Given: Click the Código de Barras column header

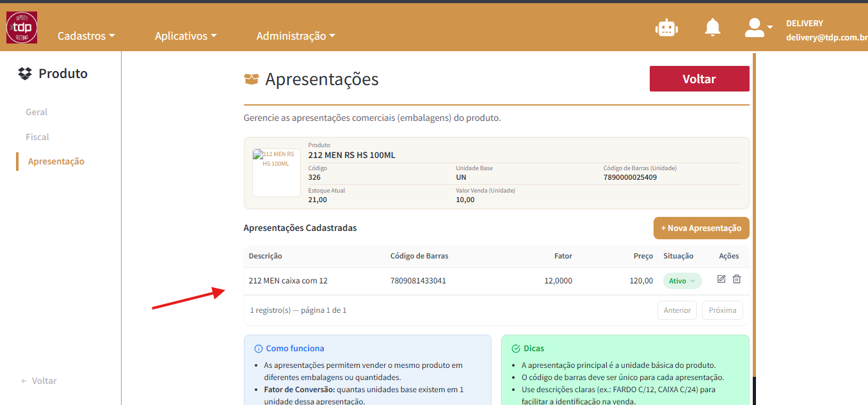Looking at the screenshot, I should tap(419, 256).
